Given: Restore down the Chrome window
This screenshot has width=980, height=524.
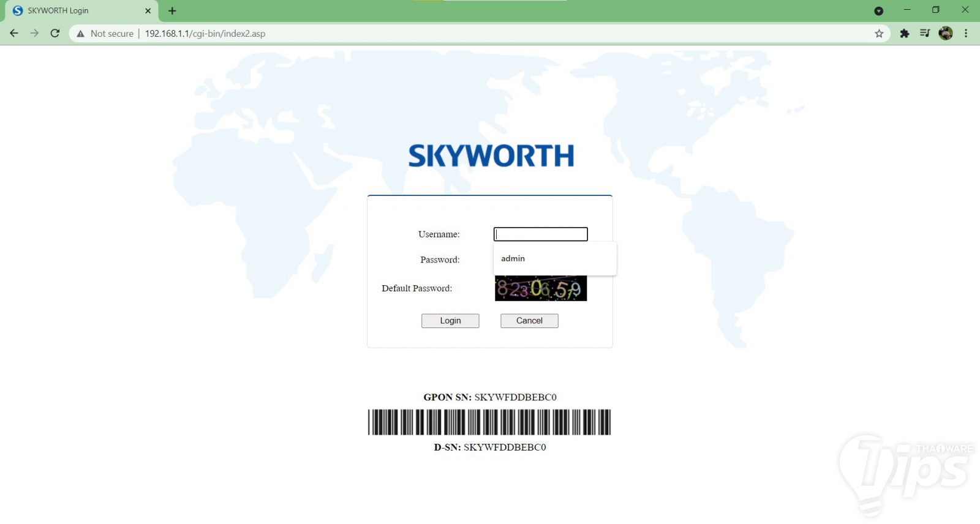Looking at the screenshot, I should (936, 10).
